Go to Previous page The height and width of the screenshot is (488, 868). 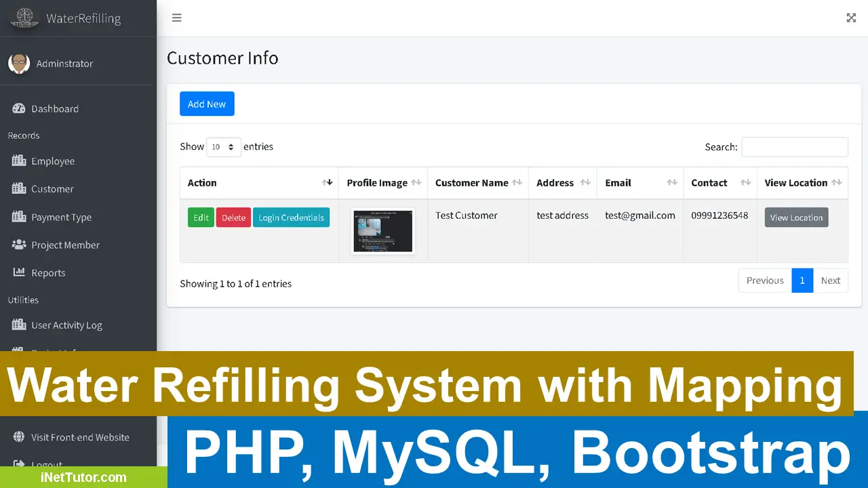point(765,281)
